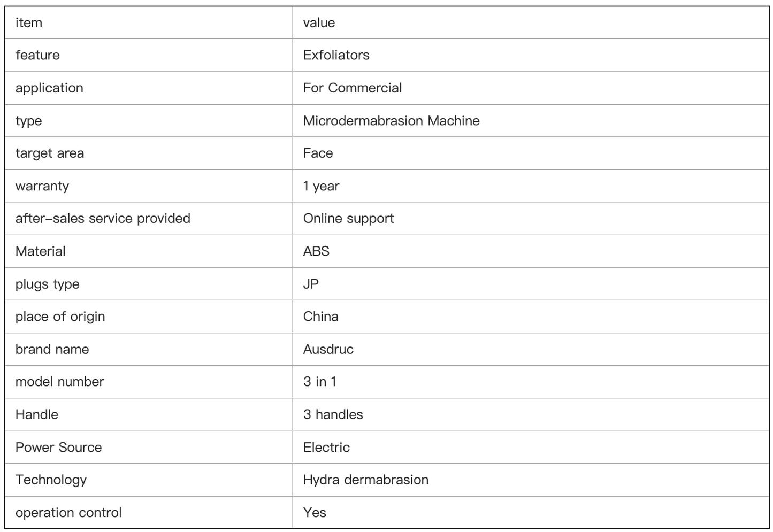Click the 'For Commercial' application value
Image resolution: width=773 pixels, height=532 pixels.
click(x=352, y=88)
